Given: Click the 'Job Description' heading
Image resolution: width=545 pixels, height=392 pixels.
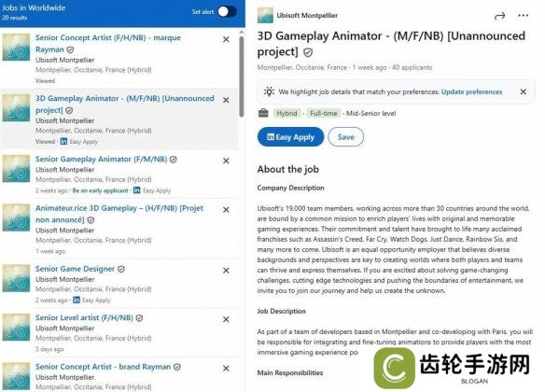Looking at the screenshot, I should point(282,312).
